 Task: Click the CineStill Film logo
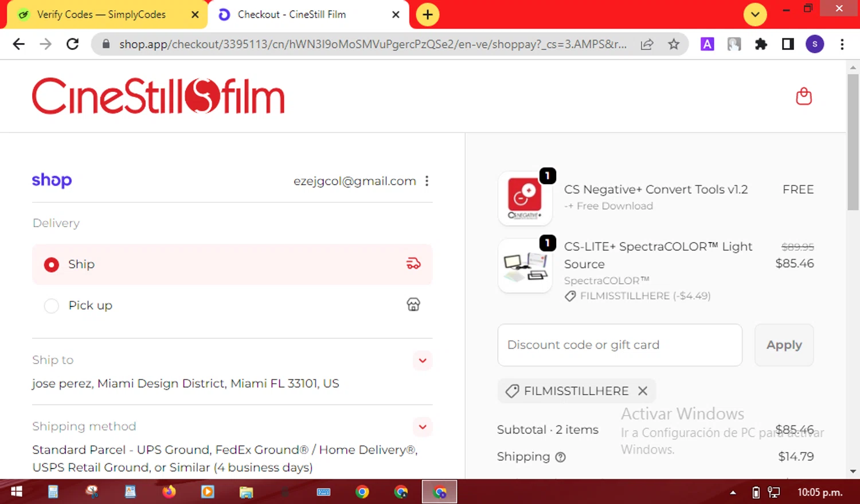click(x=158, y=96)
